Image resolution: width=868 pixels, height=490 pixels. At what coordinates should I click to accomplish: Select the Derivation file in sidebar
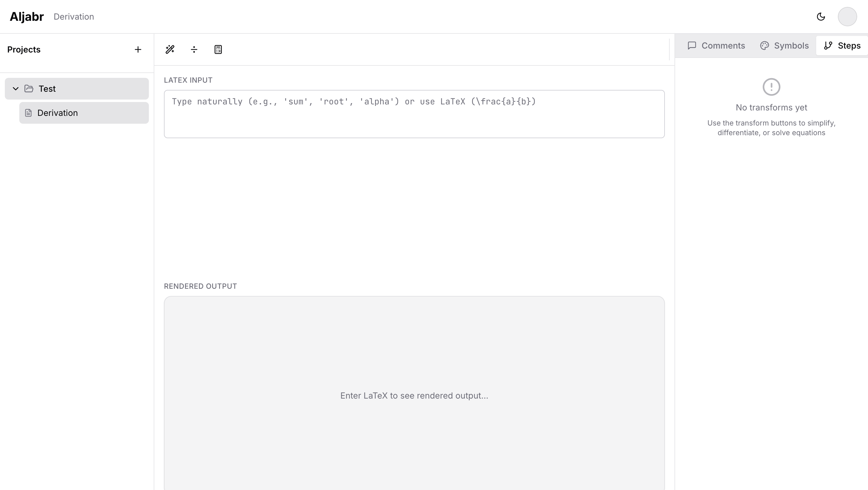[58, 113]
